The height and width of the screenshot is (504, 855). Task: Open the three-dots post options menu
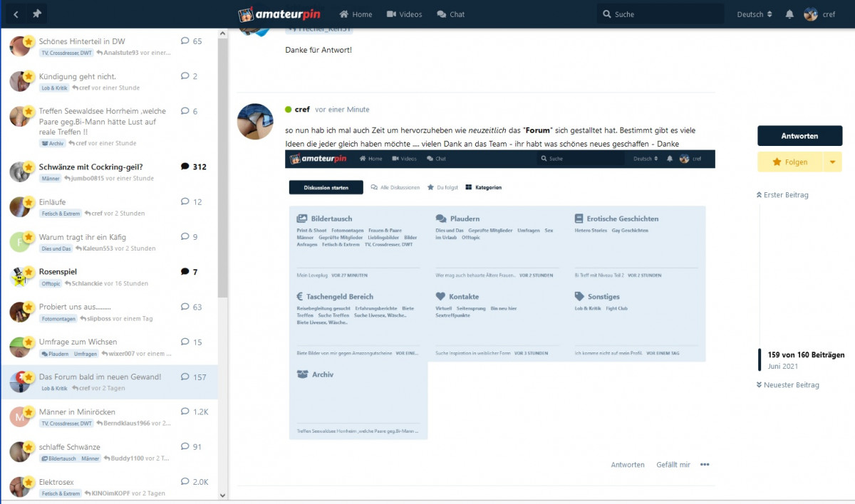[x=705, y=465]
